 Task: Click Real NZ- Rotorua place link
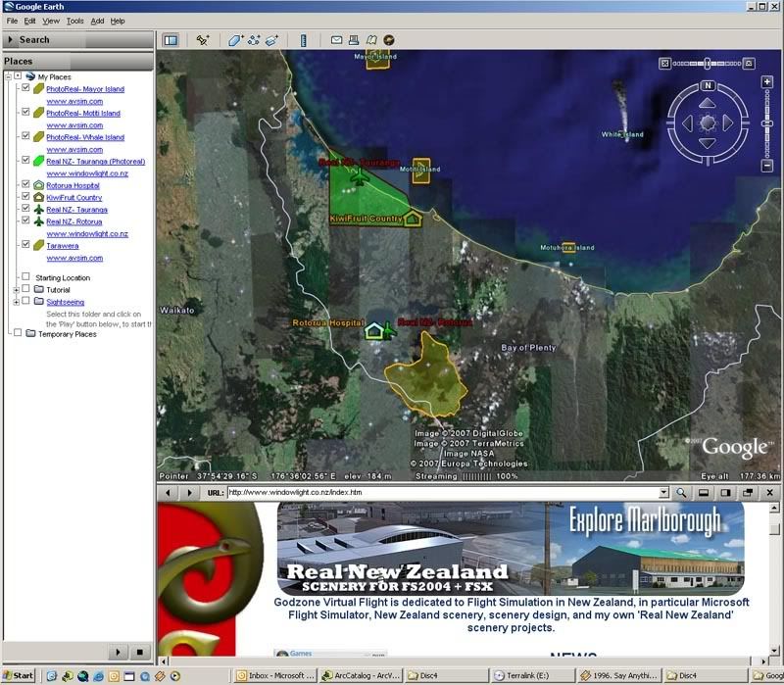74,221
